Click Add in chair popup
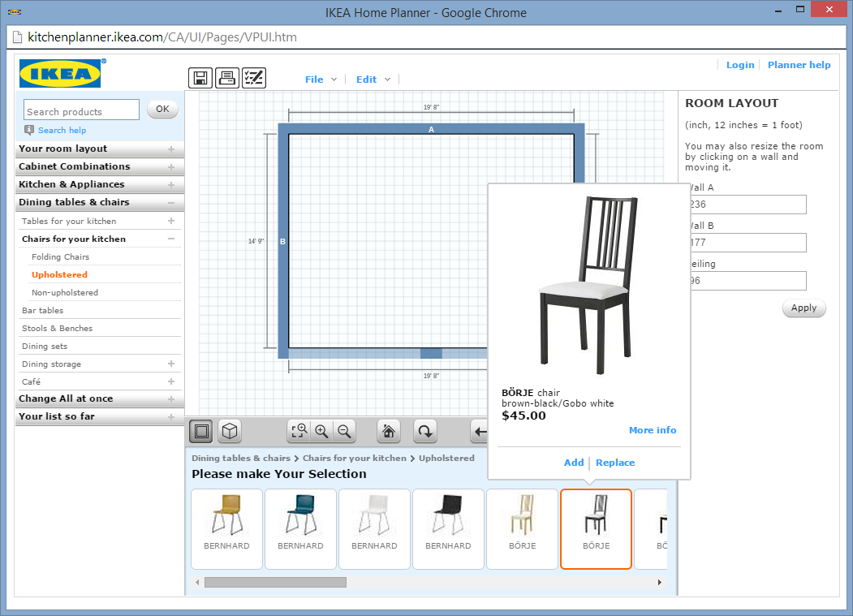This screenshot has height=616, width=853. pyautogui.click(x=573, y=463)
